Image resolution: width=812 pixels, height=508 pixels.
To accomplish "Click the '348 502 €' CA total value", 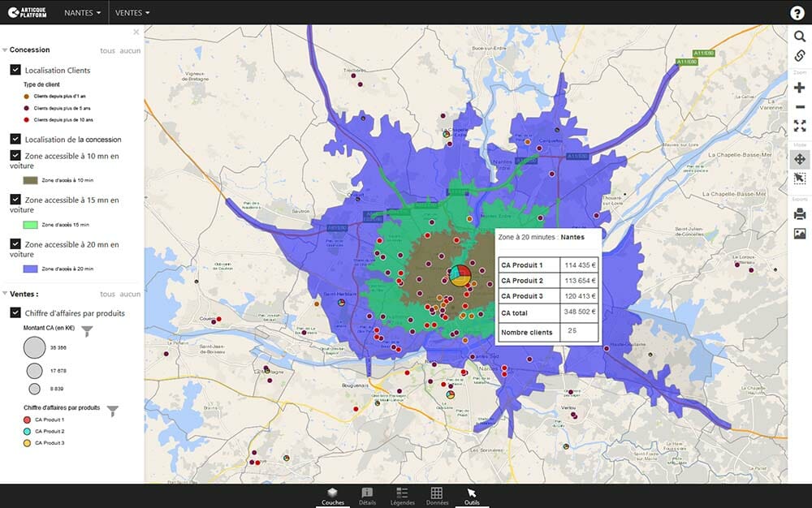I will coord(580,312).
